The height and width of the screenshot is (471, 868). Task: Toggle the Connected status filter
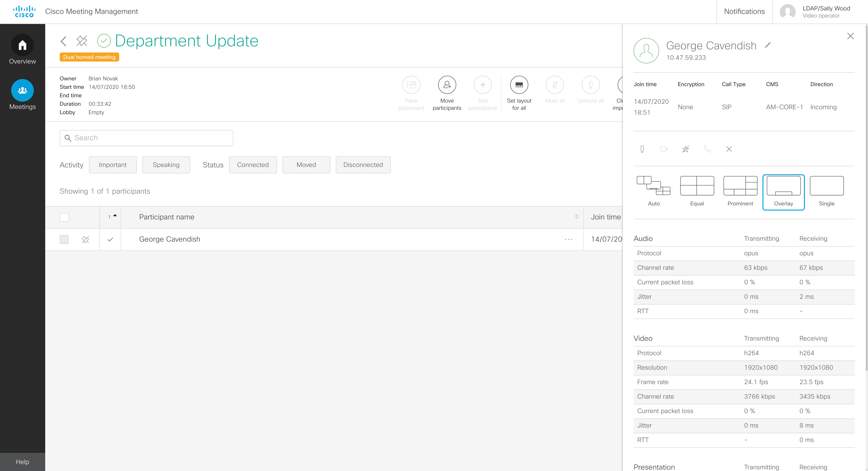[253, 165]
